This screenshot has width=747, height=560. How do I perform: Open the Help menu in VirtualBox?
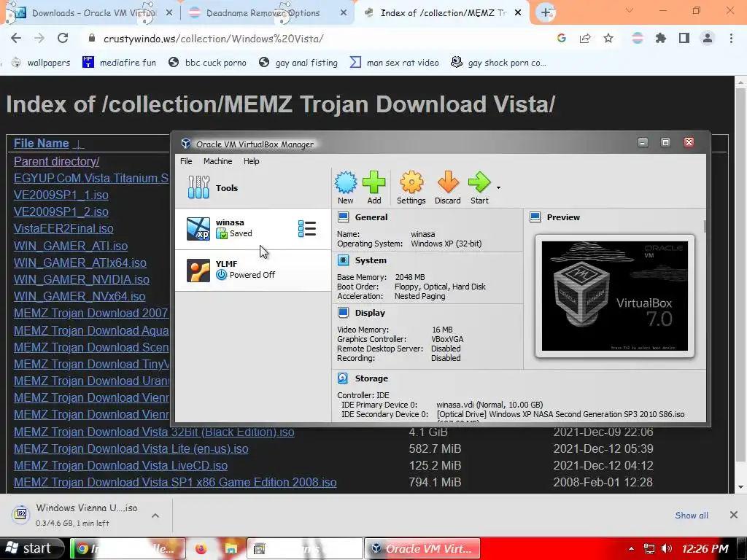point(251,161)
